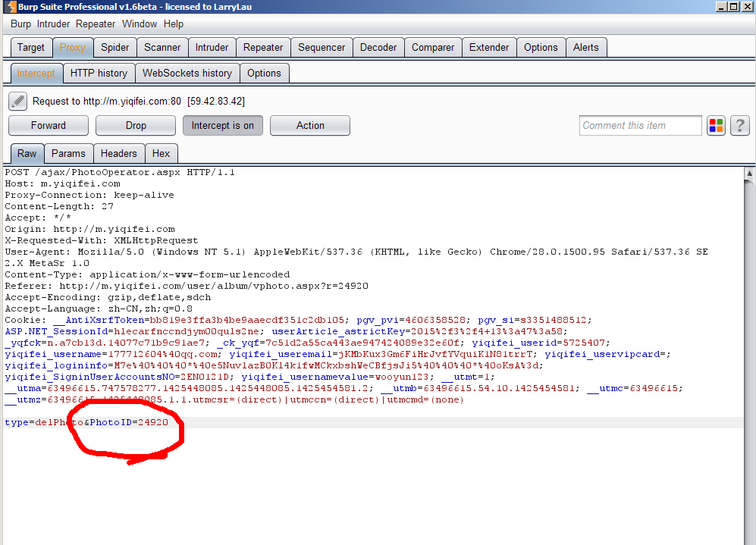The width and height of the screenshot is (756, 545).
Task: Switch to the Extender tab
Action: click(489, 47)
